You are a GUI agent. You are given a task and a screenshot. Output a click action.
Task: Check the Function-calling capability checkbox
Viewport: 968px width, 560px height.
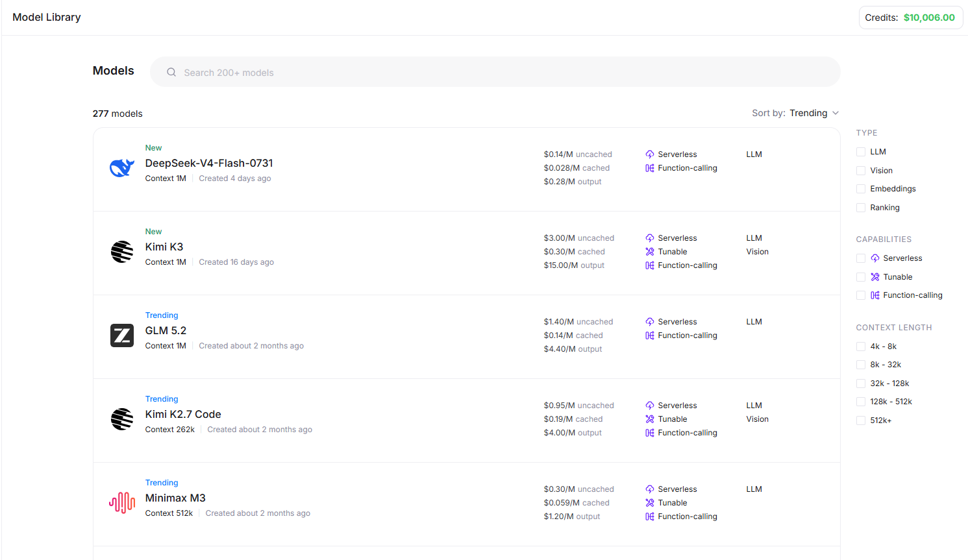(x=861, y=295)
